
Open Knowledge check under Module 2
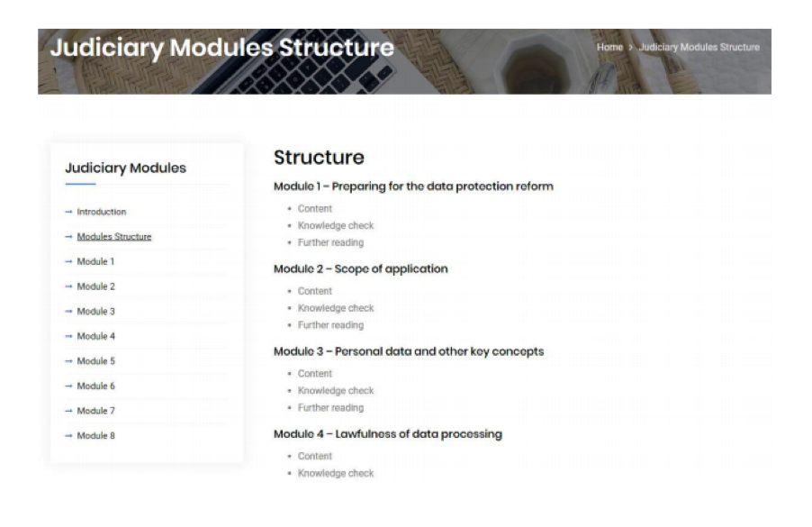336,308
